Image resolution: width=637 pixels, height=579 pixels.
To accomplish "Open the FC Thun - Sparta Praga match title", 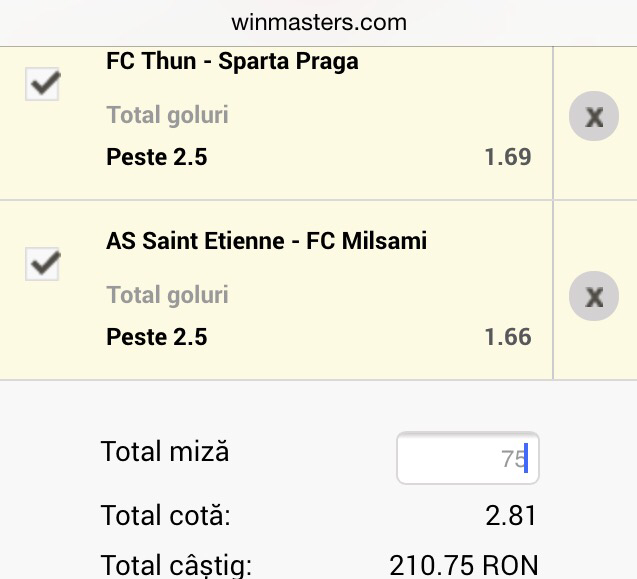I will pyautogui.click(x=232, y=61).
